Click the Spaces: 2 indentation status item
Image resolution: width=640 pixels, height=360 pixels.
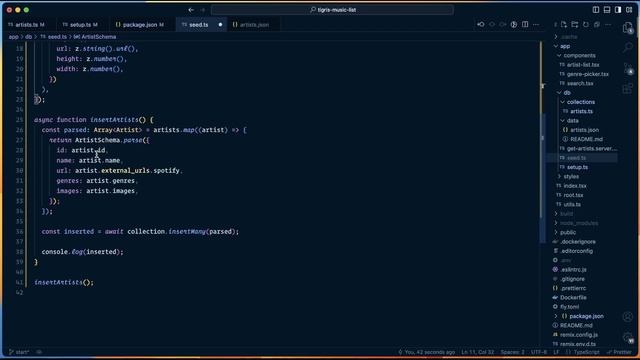click(x=512, y=352)
